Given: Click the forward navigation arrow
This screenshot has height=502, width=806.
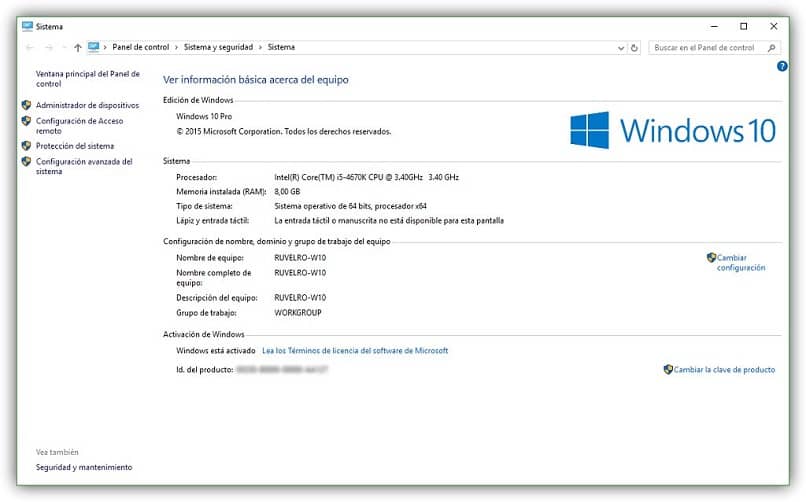Looking at the screenshot, I should pos(49,47).
